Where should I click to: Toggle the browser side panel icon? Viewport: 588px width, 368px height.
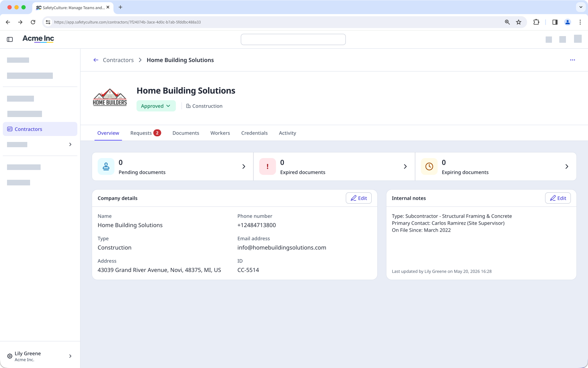point(555,22)
